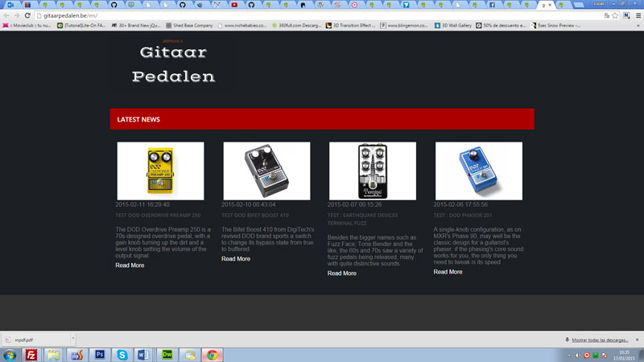Click Read More under DOD Overdrive Preamp 250
Screen dimensions: 644x362
pos(130,265)
